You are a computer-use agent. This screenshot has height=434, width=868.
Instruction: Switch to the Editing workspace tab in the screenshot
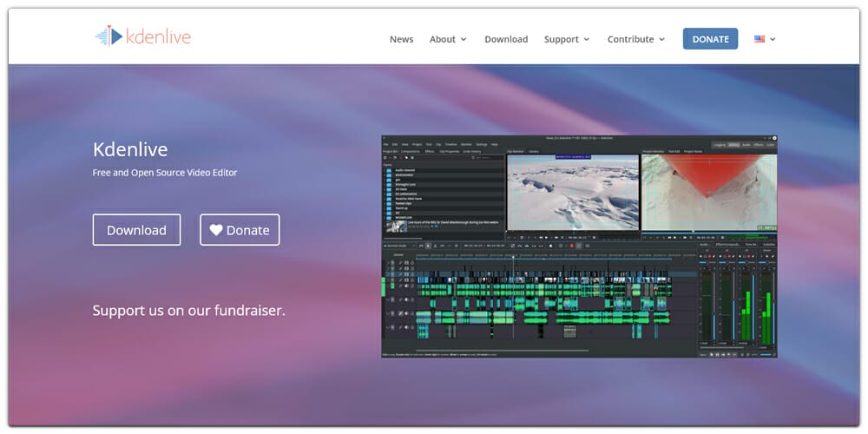coord(733,145)
